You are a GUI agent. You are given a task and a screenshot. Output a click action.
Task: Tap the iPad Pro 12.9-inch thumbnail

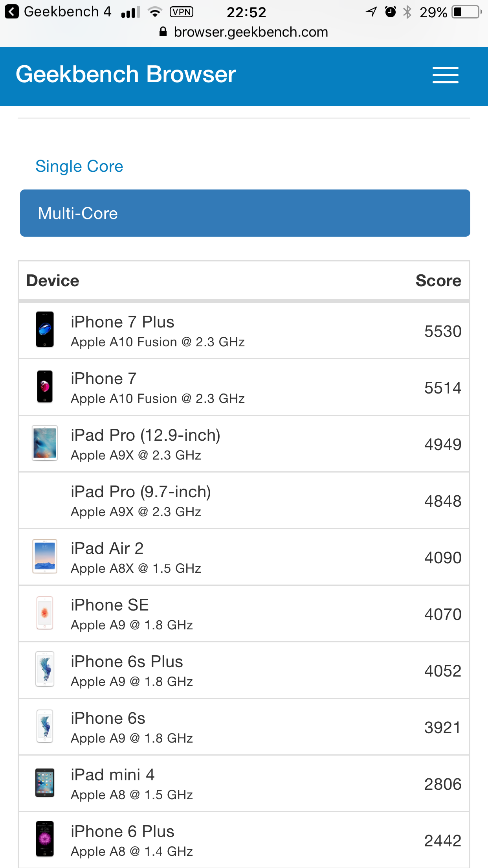pos(45,443)
